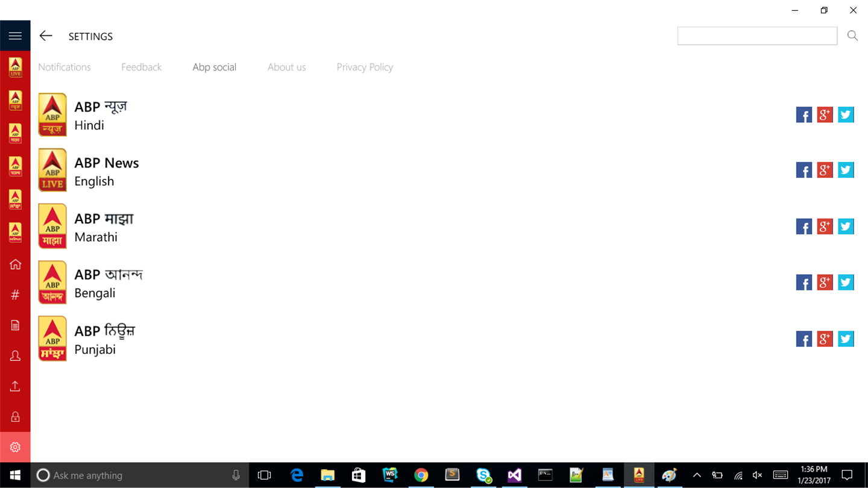Open the Settings gear in the sidebar
The height and width of the screenshot is (488, 868).
[x=15, y=447]
